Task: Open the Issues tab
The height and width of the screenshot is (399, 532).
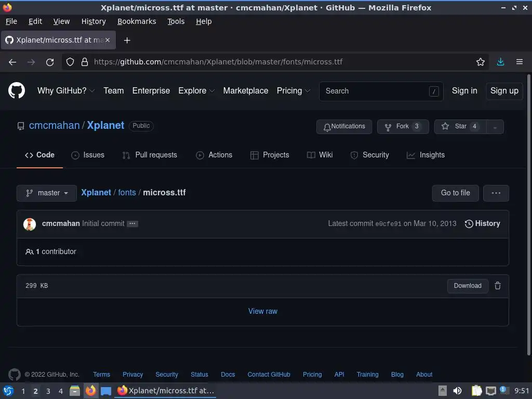Action: (88, 155)
